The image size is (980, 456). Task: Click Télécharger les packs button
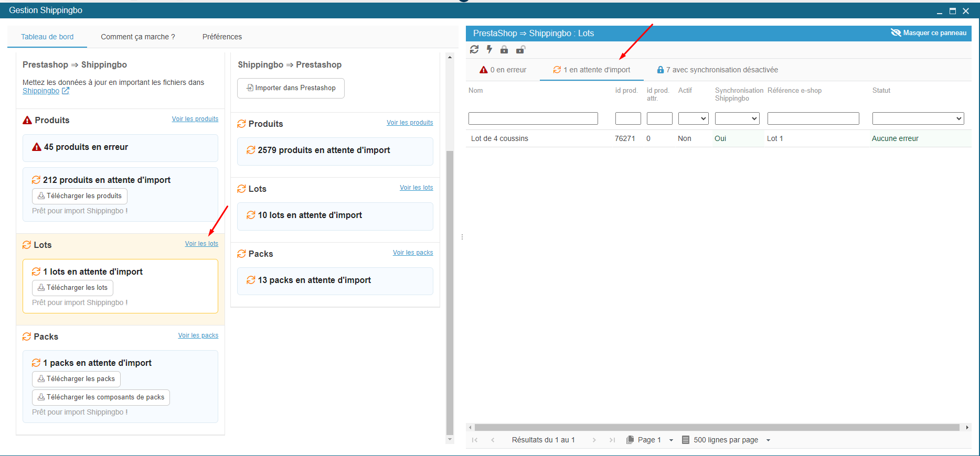click(77, 379)
